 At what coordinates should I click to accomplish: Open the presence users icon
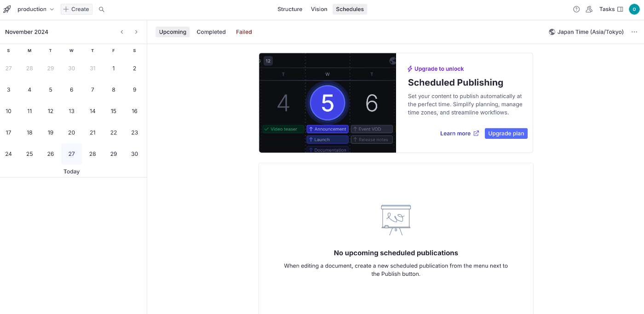click(589, 9)
